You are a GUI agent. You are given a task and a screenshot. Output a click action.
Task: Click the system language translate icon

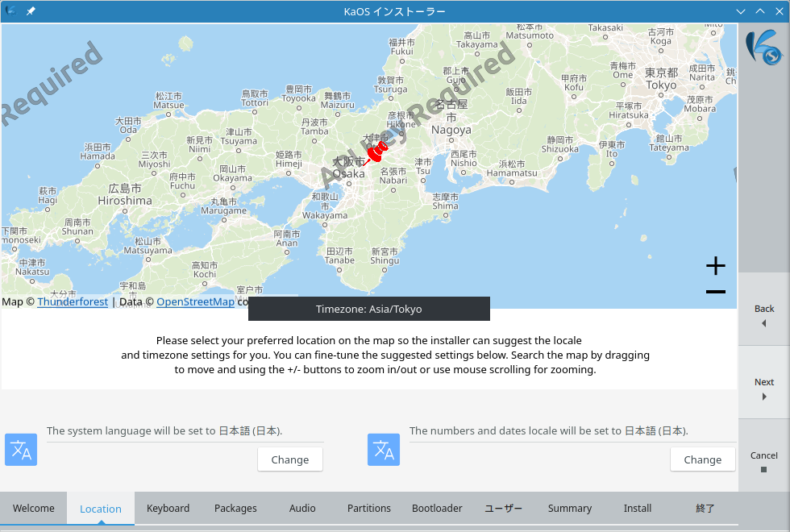tap(21, 450)
